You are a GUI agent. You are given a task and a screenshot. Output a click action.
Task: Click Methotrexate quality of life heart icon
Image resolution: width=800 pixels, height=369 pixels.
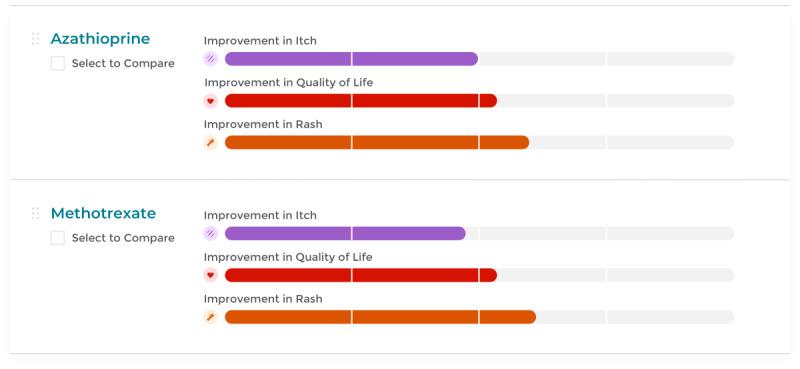coord(211,276)
